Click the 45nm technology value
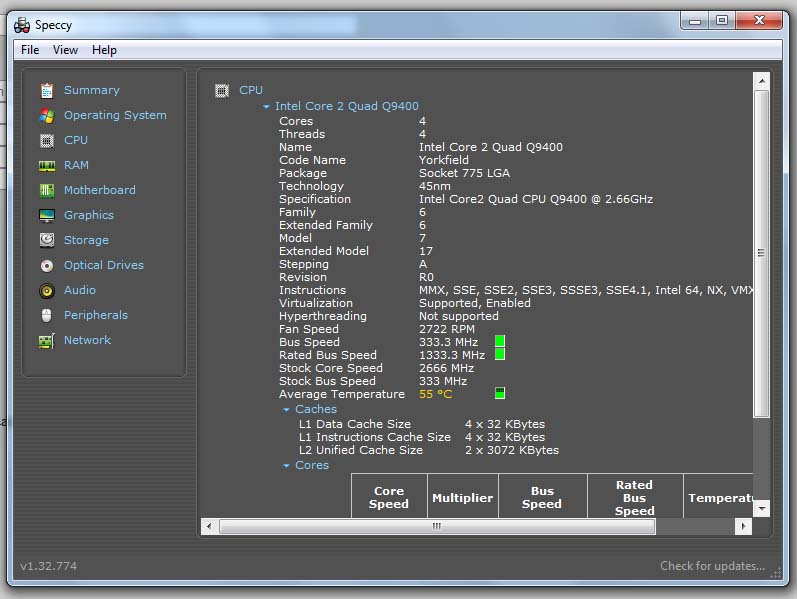797x599 pixels. 435,186
